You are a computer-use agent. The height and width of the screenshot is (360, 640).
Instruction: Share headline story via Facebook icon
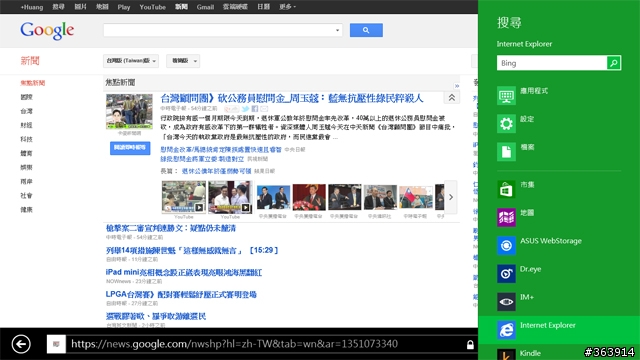point(255,109)
